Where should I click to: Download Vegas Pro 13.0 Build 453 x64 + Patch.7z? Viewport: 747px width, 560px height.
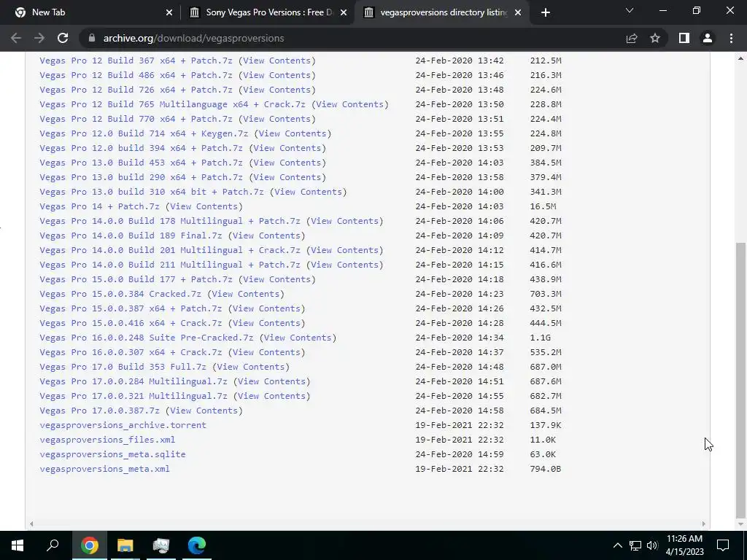pos(141,163)
